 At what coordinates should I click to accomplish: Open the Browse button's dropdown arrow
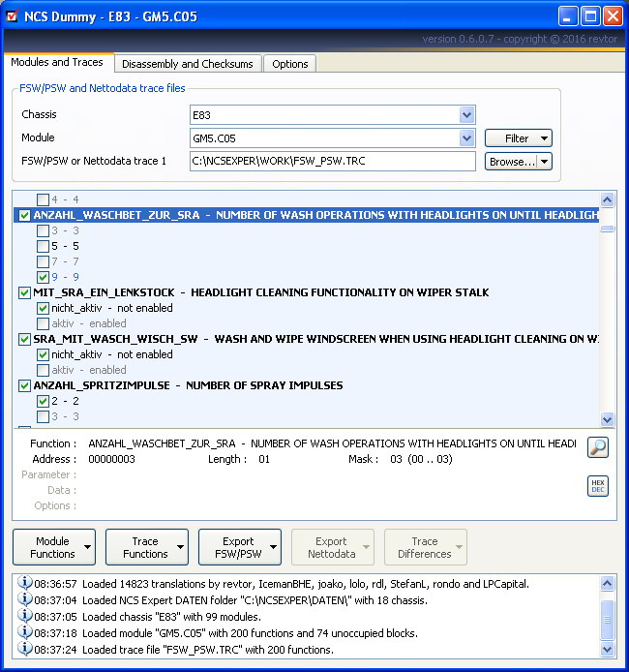coord(544,162)
